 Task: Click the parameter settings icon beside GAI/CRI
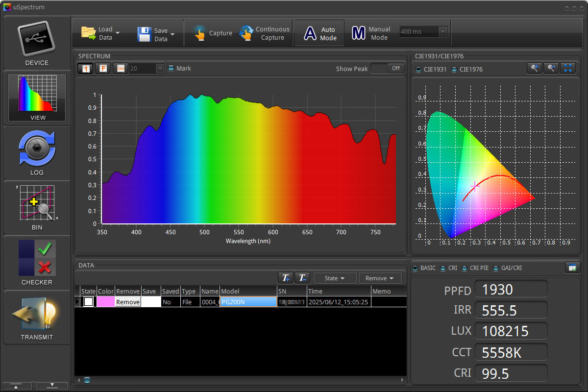coord(572,268)
